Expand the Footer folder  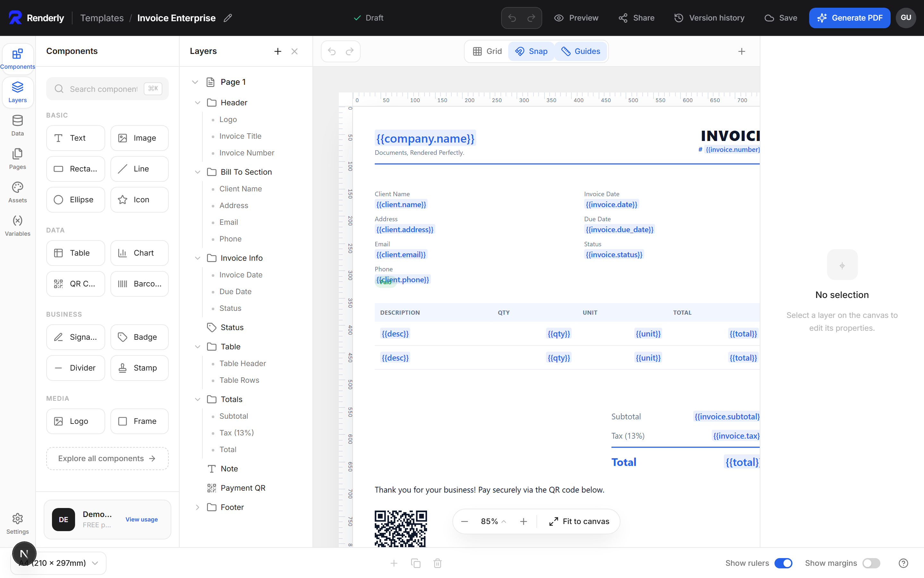pyautogui.click(x=197, y=507)
